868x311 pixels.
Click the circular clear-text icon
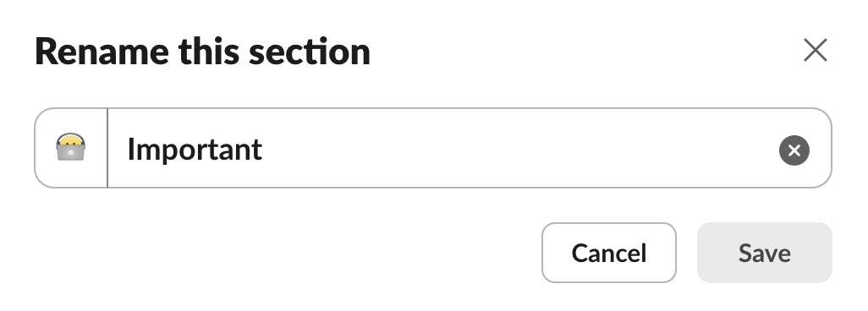tap(794, 150)
